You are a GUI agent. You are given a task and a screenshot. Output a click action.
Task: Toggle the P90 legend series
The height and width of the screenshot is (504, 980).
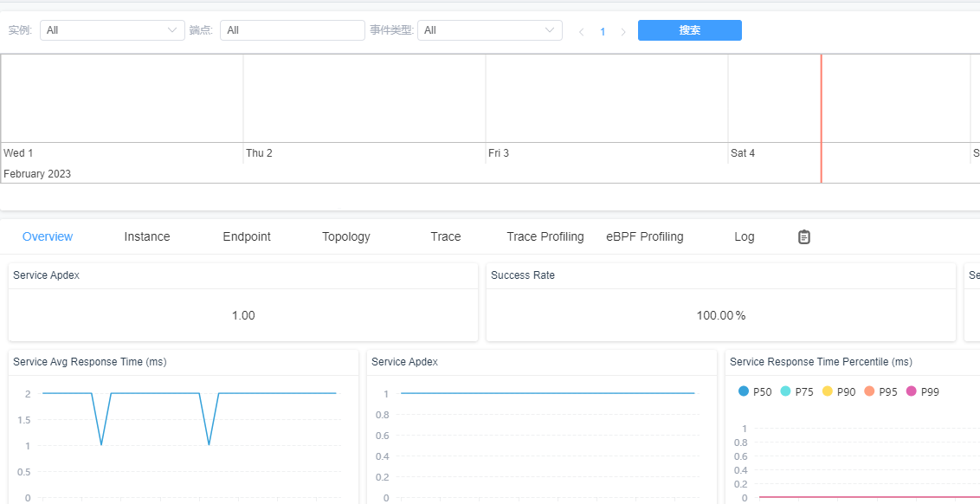[x=839, y=391]
